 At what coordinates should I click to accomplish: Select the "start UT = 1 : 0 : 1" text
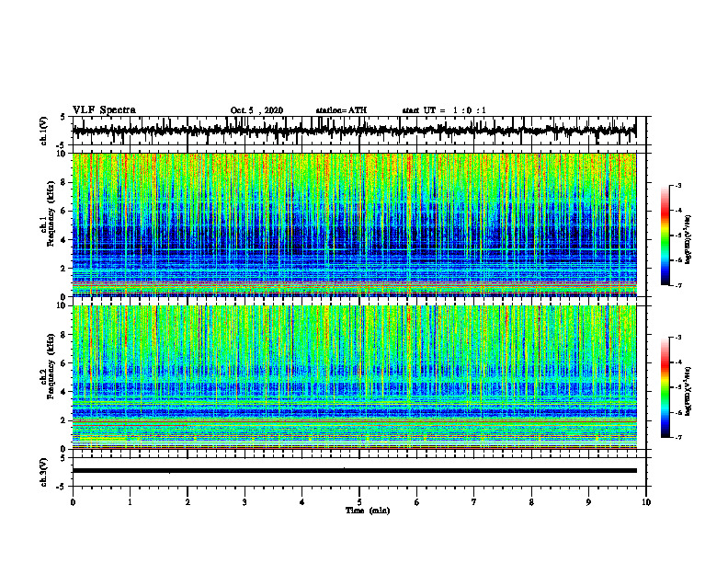tap(444, 110)
